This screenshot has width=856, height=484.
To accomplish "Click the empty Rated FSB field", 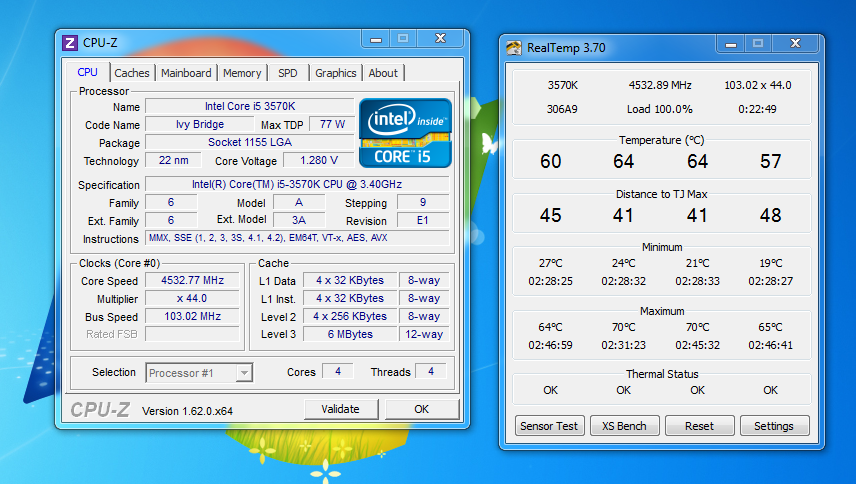I will 192,334.
